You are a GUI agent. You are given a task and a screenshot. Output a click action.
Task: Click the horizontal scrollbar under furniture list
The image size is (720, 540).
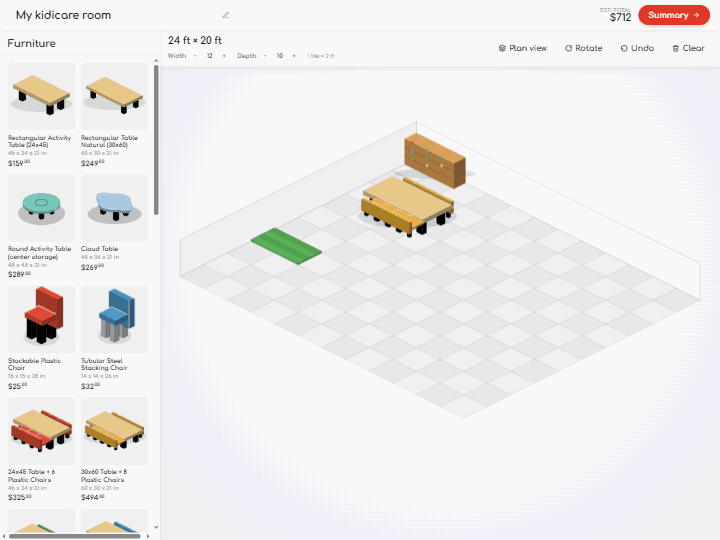74,536
